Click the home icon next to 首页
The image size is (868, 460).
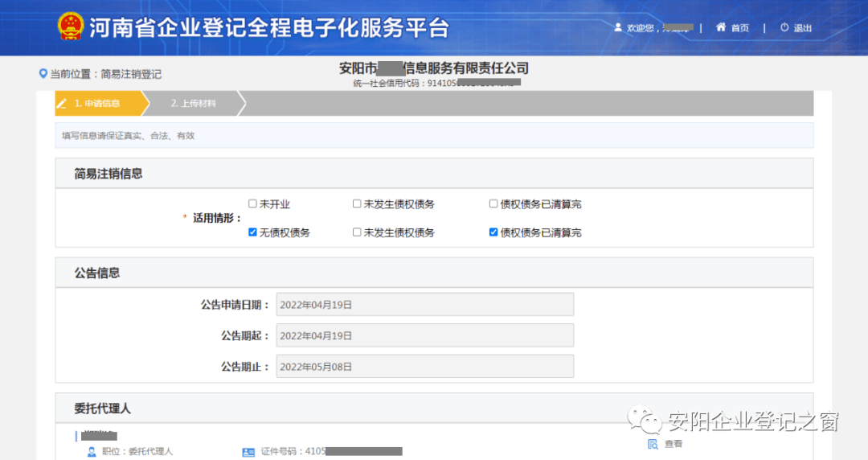[721, 27]
